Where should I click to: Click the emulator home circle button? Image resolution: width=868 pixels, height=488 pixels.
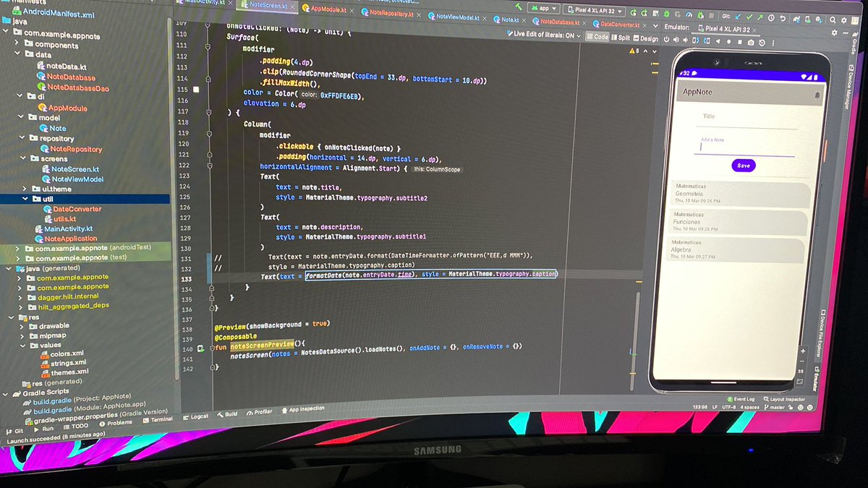click(728, 41)
